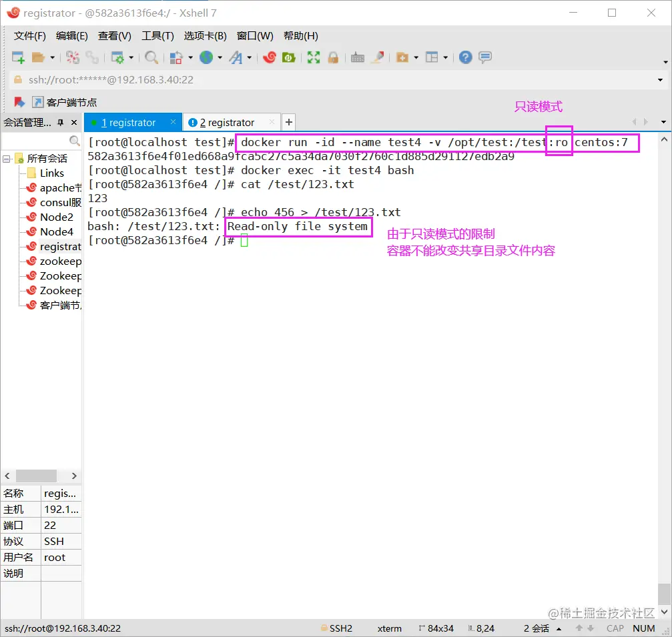
Task: Open session properties gear icon
Action: 117,57
